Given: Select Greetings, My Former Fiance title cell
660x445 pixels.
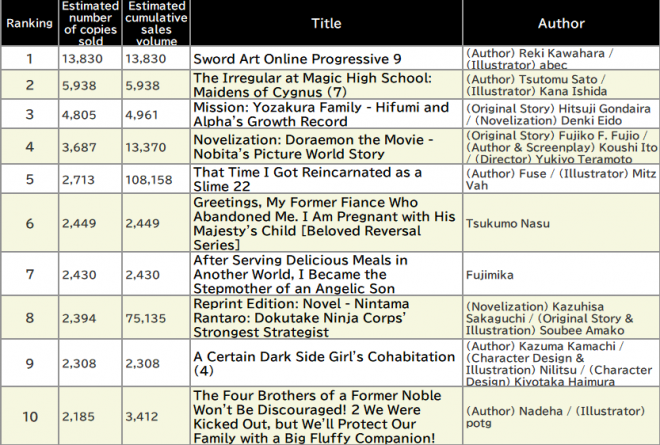Looking at the screenshot, I should pyautogui.click(x=324, y=224).
